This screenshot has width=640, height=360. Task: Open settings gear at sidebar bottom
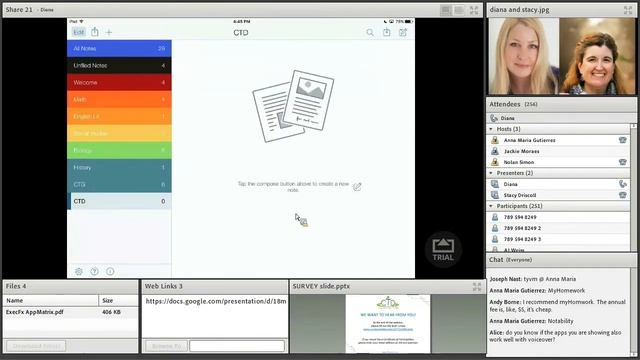pyautogui.click(x=79, y=271)
